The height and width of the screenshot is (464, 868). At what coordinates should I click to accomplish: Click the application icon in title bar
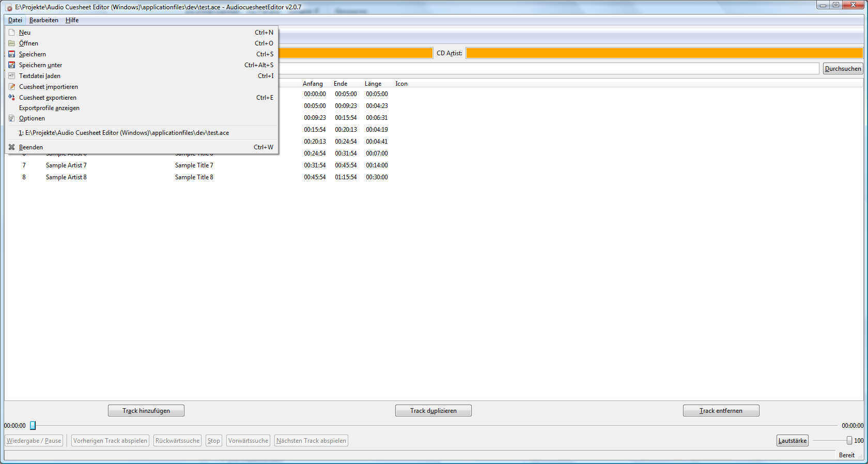click(9, 7)
